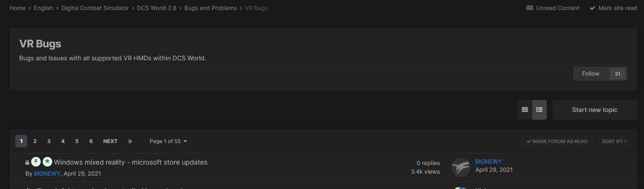Open Windows mixed reality topic link

coord(131,162)
